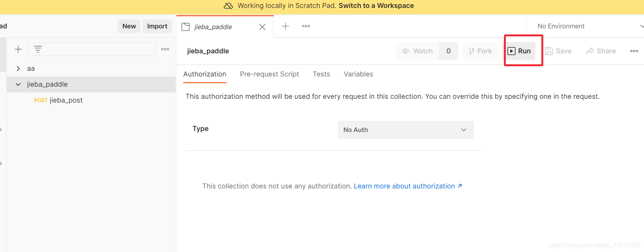Open the Tests tab
Screen dimensions: 644x252
click(321, 74)
